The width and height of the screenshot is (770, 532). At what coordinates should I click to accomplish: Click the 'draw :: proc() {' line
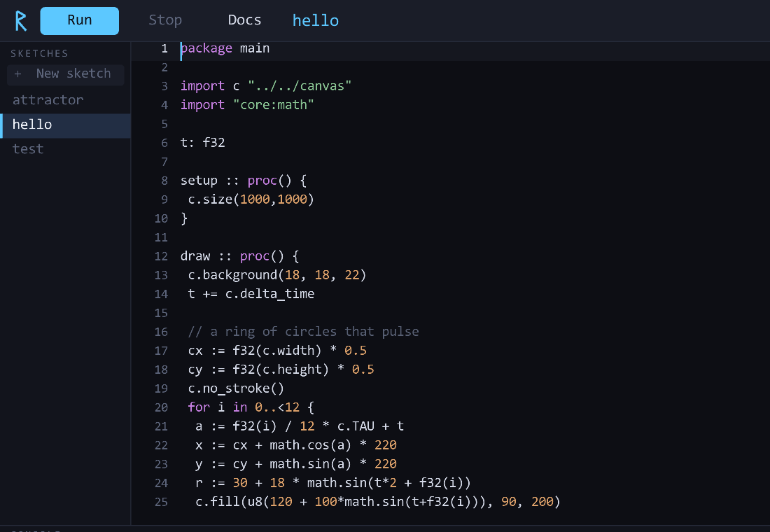click(x=239, y=256)
